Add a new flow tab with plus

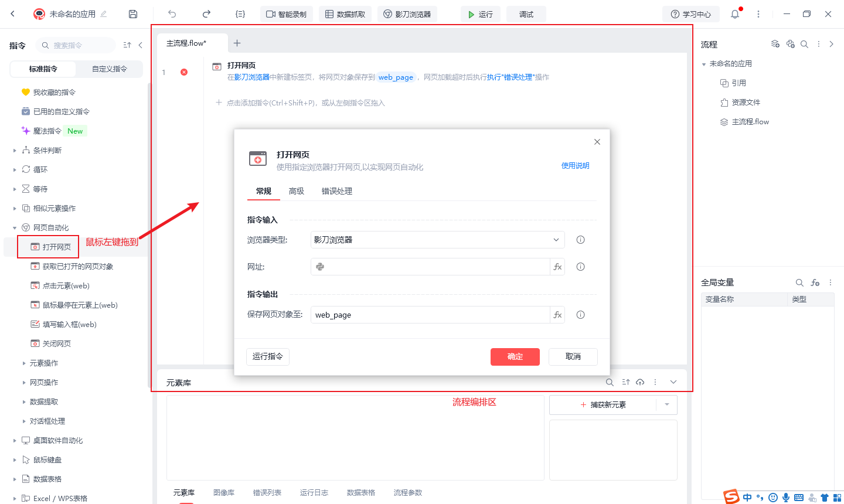pos(237,43)
